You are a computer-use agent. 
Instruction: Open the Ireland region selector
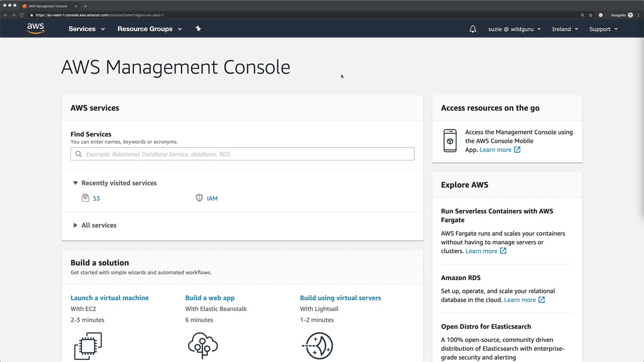(x=565, y=29)
